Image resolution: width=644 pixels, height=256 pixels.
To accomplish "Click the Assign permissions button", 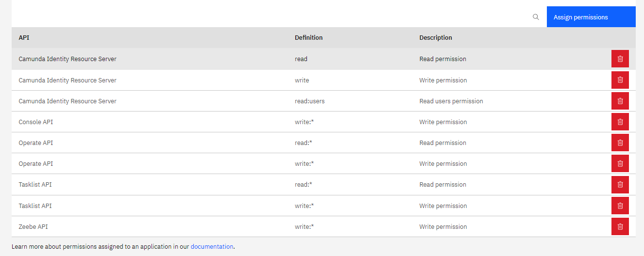I will click(x=591, y=17).
